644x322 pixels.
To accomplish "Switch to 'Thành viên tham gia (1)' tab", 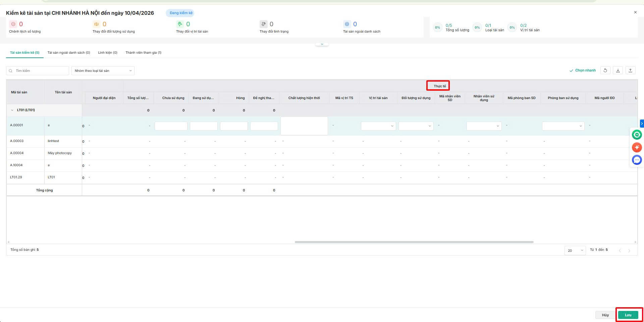I will pos(143,53).
